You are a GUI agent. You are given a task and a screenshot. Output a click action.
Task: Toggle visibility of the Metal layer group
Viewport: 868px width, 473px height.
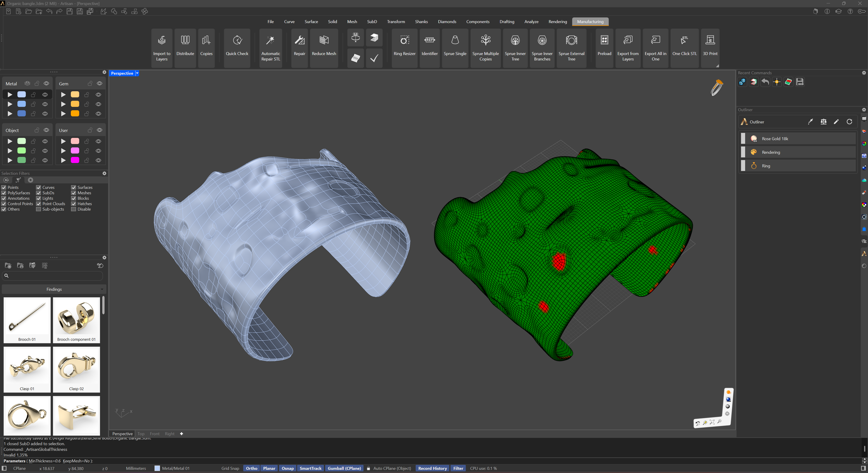point(47,83)
